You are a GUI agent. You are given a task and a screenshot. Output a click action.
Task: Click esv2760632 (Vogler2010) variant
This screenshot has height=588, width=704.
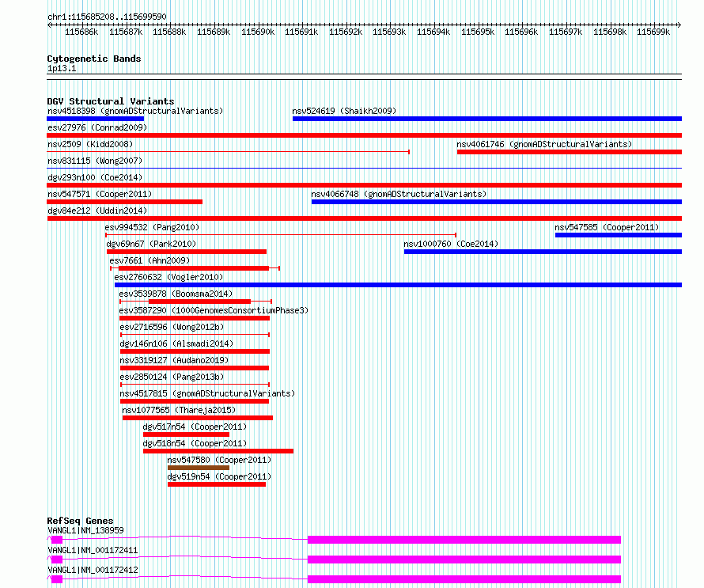pyautogui.click(x=398, y=285)
